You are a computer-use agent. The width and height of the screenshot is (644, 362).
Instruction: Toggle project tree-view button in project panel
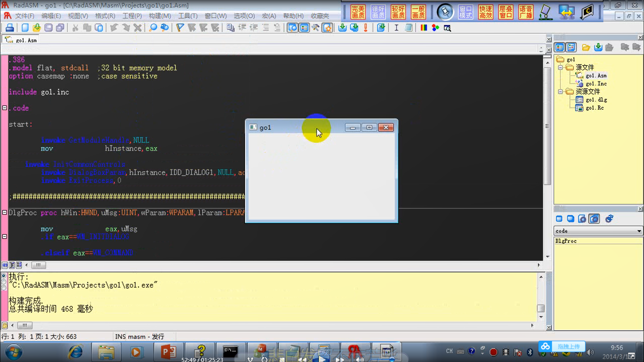[x=571, y=47]
